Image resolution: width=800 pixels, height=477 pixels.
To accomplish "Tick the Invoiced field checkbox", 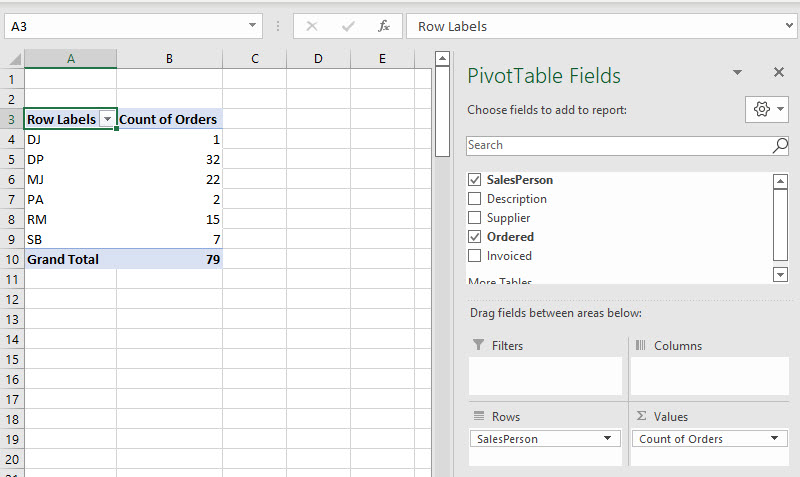I will click(x=475, y=256).
